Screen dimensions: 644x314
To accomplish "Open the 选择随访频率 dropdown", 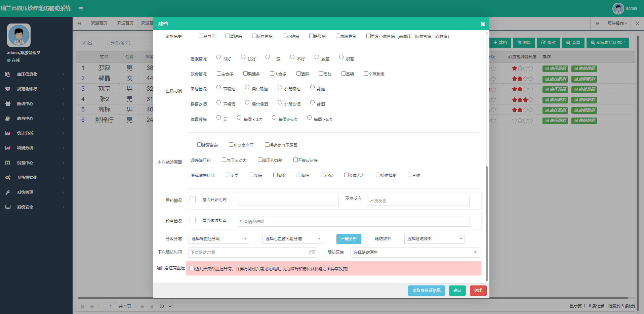I will click(434, 239).
